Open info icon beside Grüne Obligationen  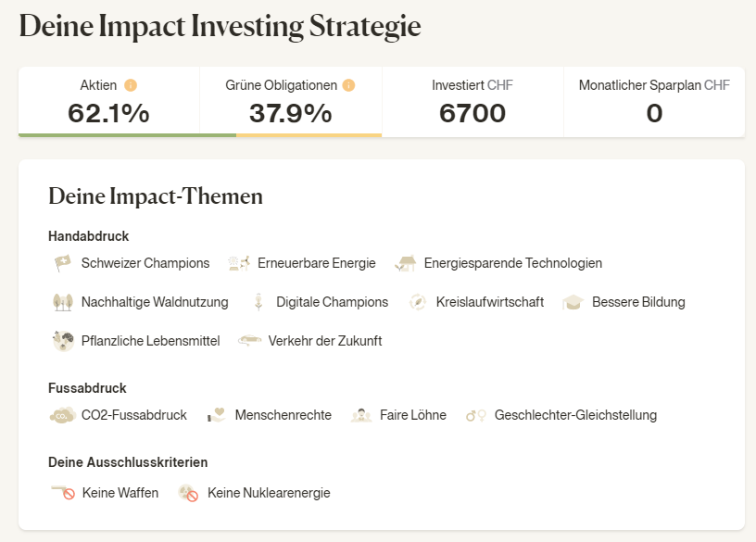click(348, 85)
